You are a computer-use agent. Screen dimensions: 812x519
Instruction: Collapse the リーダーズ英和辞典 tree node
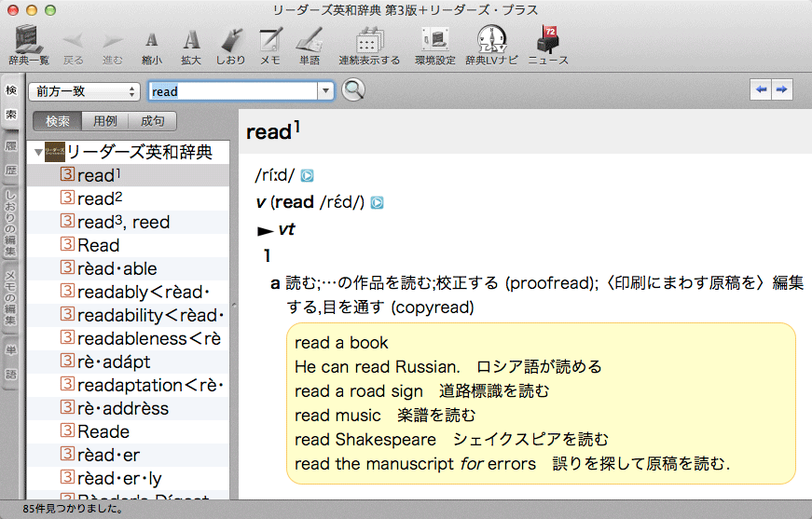[38, 152]
